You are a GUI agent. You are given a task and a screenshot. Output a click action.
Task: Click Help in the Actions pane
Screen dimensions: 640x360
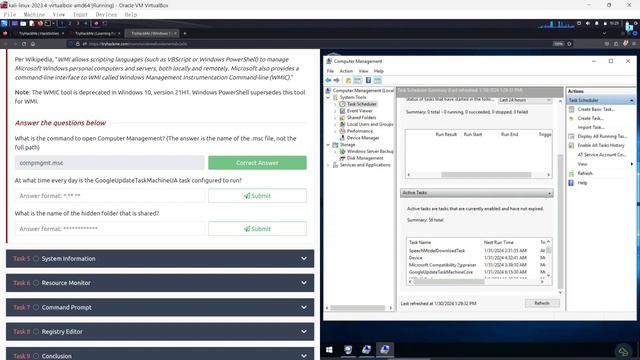[x=582, y=183]
